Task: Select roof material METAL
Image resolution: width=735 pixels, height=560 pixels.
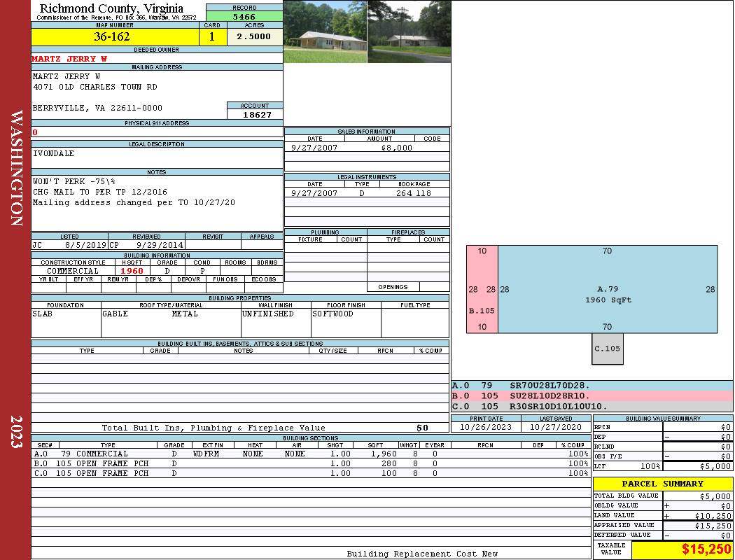Action: pyautogui.click(x=185, y=314)
